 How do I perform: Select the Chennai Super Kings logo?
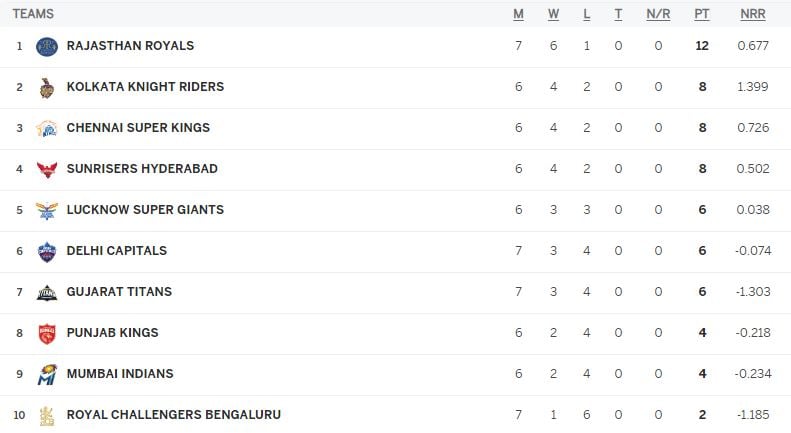[46, 129]
